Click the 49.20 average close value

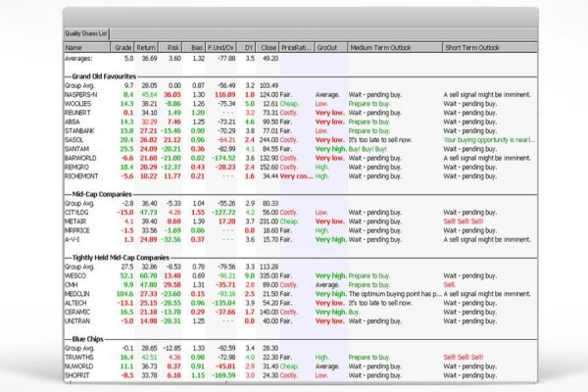pos(270,59)
